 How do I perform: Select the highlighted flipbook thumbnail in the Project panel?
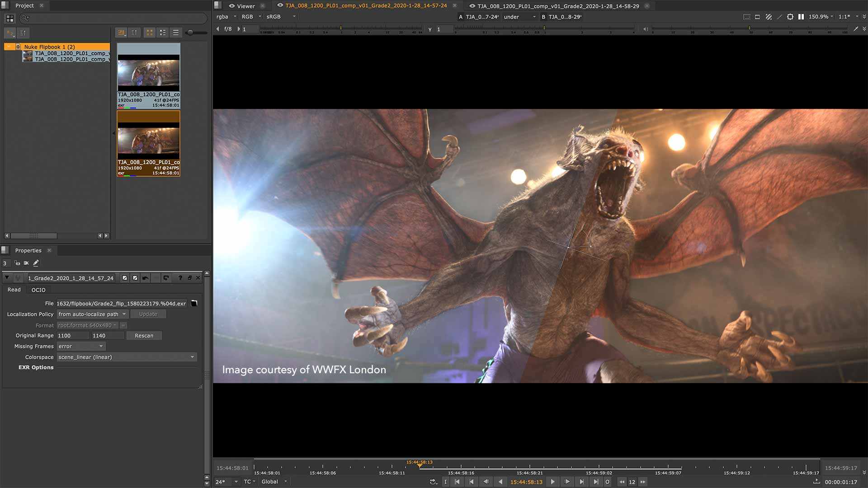click(x=149, y=141)
